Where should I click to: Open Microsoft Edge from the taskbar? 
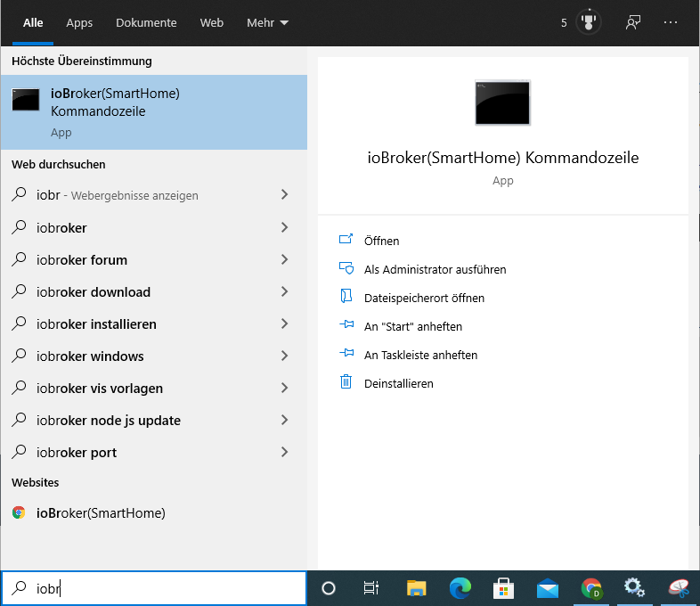coord(460,587)
